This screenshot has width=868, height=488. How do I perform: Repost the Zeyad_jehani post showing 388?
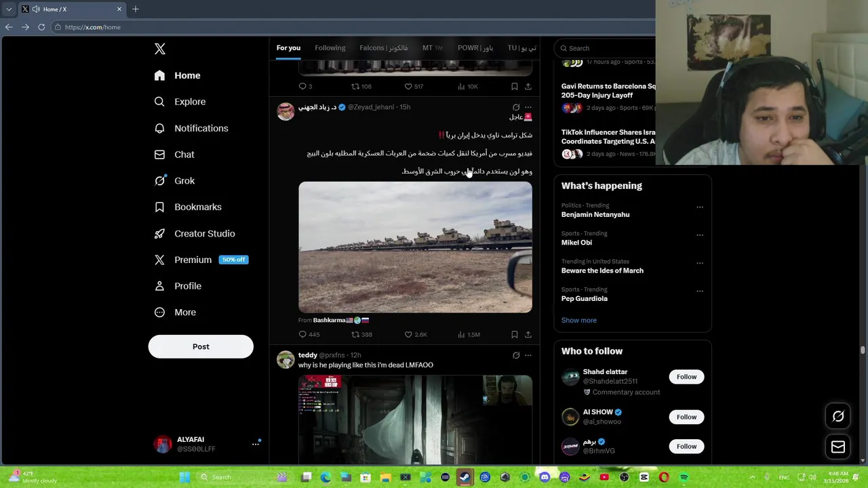(361, 334)
